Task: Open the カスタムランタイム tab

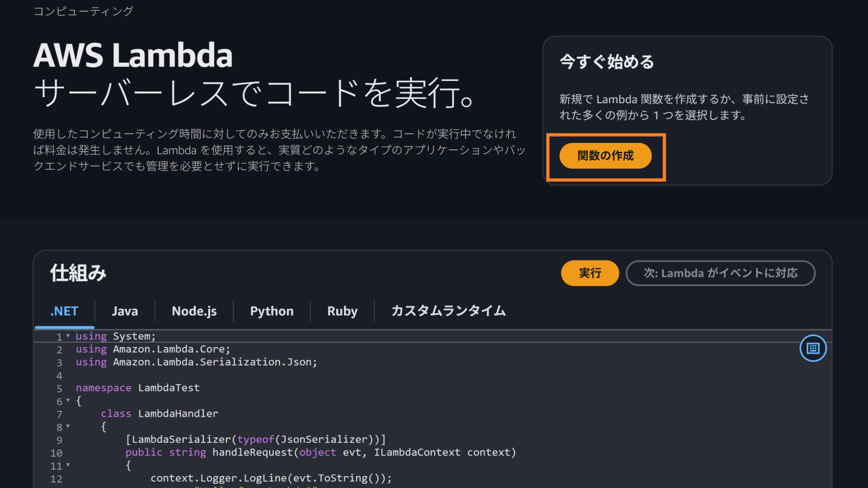Action: point(448,311)
